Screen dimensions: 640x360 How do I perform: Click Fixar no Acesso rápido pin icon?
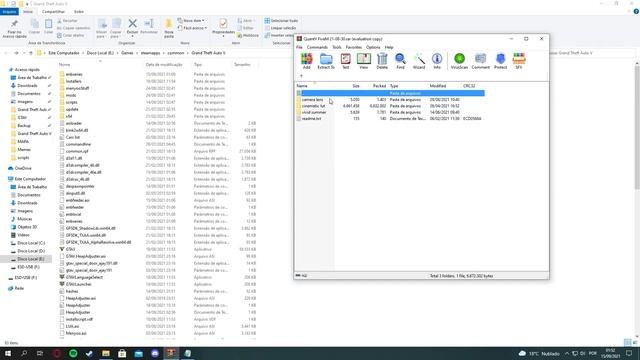[x=14, y=29]
